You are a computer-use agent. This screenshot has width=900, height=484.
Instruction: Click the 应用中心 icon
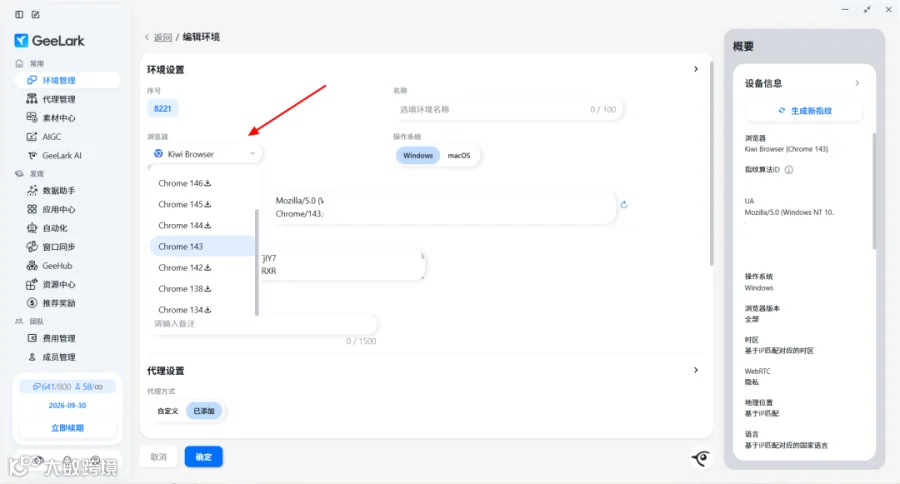32,209
